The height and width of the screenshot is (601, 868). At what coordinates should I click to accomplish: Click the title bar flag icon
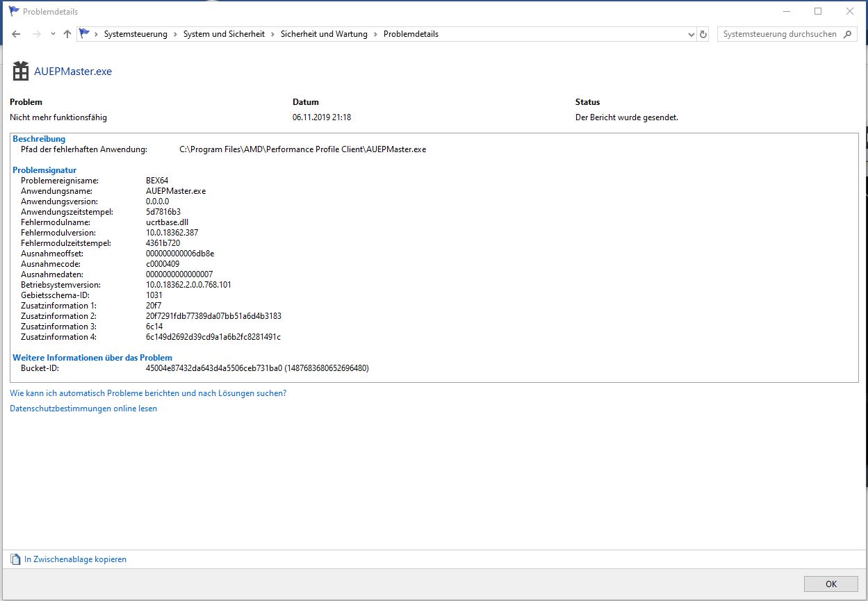click(x=13, y=11)
